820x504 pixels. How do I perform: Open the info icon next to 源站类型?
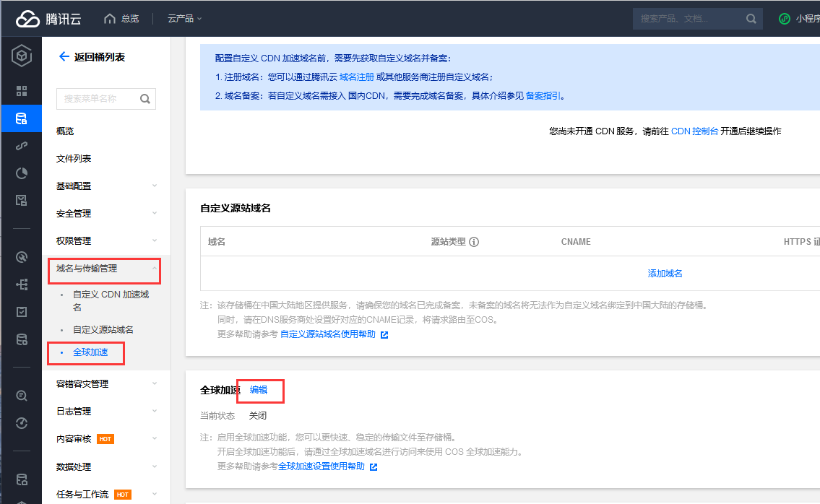(x=475, y=242)
